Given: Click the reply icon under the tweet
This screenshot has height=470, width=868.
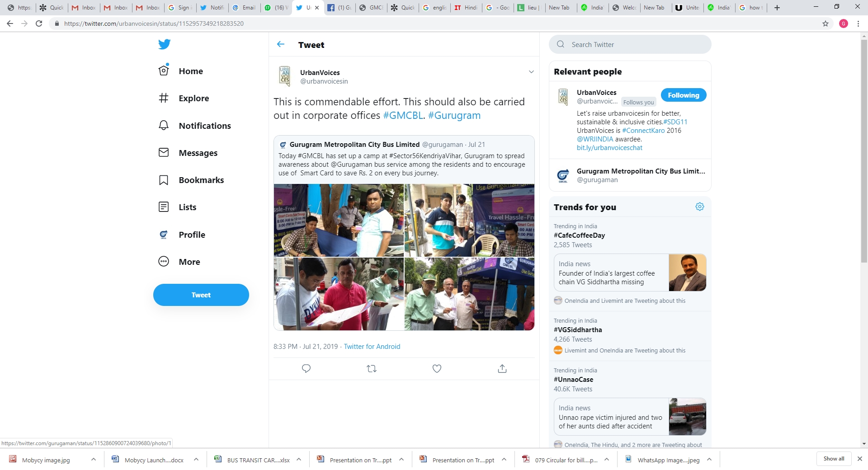Looking at the screenshot, I should pos(306,369).
